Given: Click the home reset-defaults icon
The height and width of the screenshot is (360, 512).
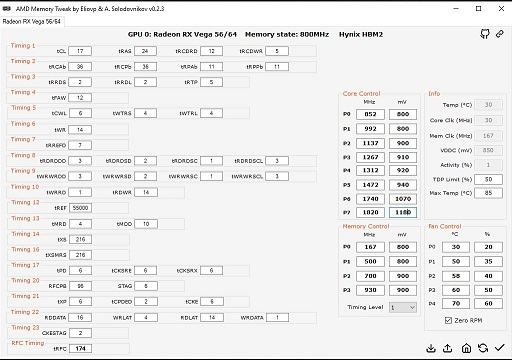Looking at the screenshot, I should point(466,348).
